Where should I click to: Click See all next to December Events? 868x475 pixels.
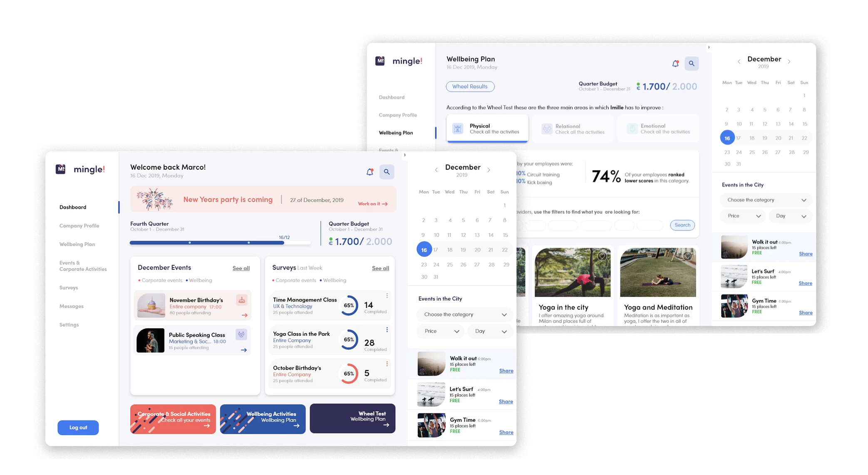(241, 268)
